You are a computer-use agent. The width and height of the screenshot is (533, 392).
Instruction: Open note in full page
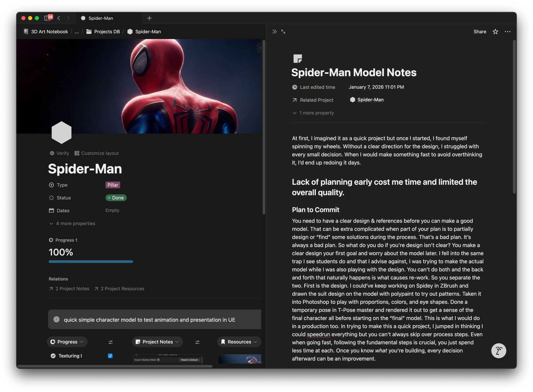(283, 32)
